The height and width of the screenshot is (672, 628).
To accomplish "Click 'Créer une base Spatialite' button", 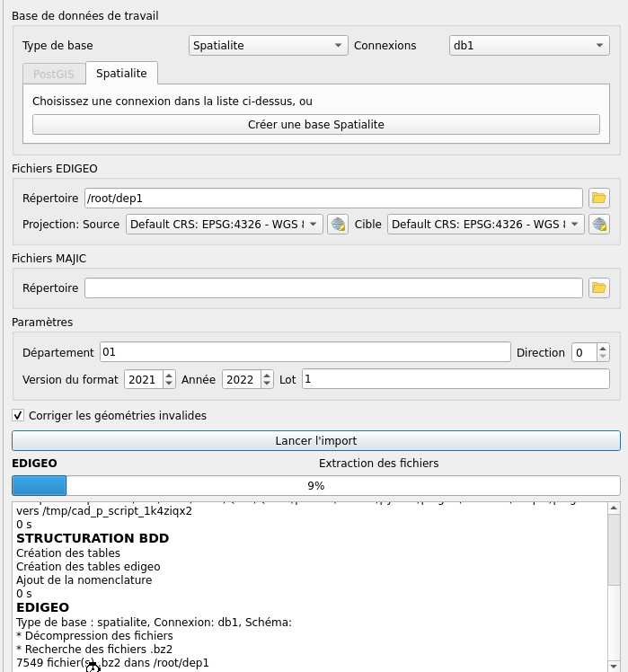I will click(x=315, y=125).
